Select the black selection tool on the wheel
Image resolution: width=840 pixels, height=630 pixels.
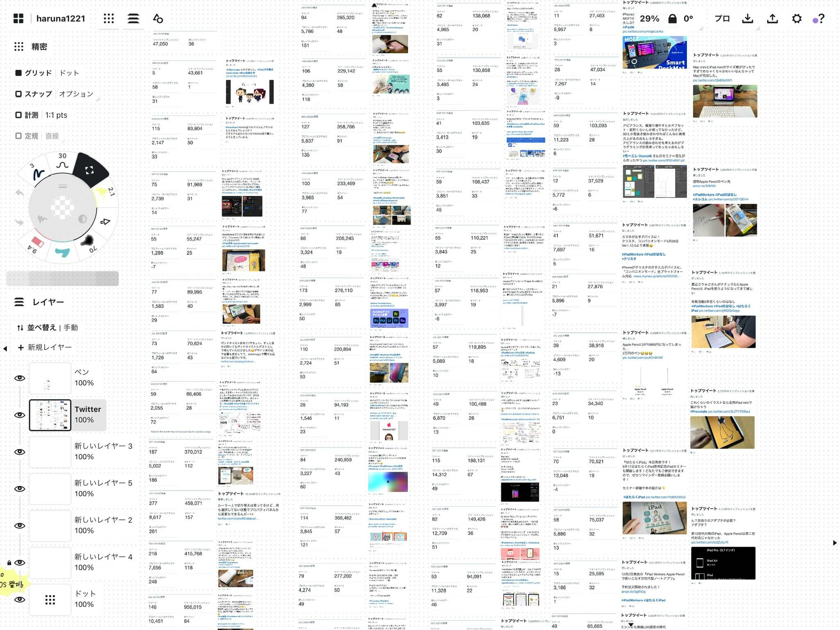click(x=90, y=170)
